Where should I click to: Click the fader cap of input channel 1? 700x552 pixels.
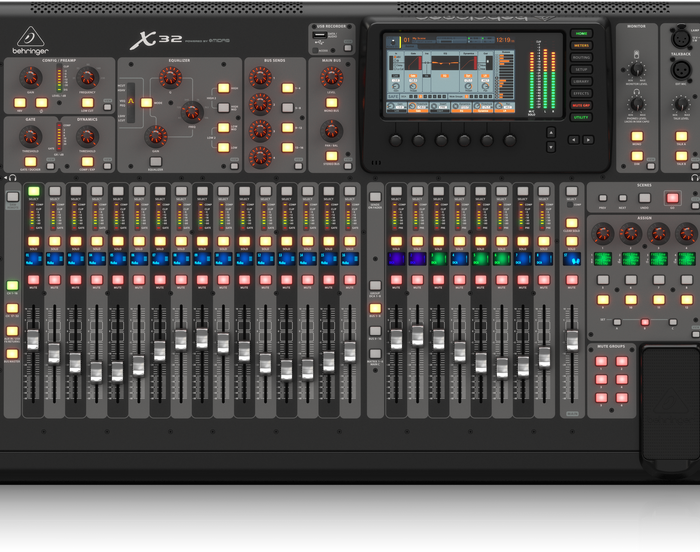coord(33,339)
